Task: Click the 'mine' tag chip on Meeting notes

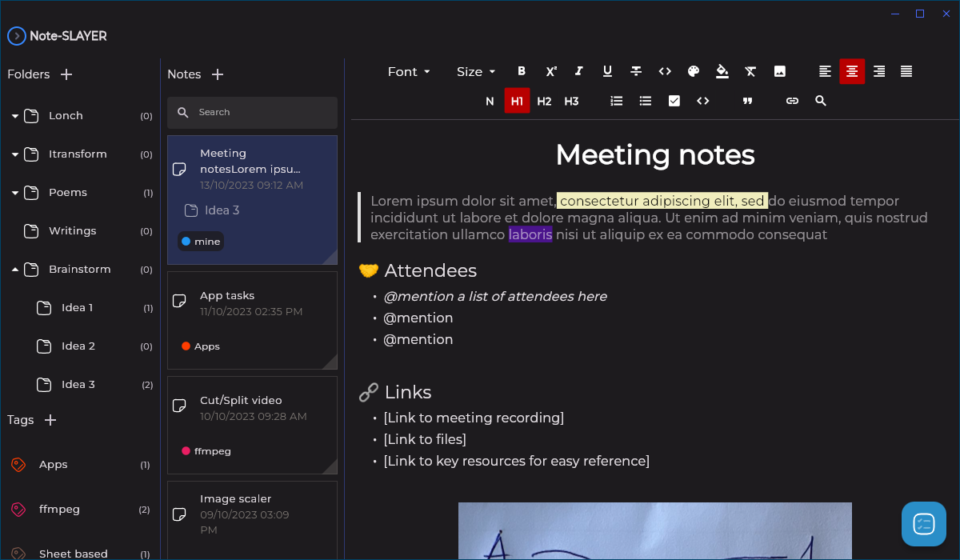Action: click(x=201, y=241)
